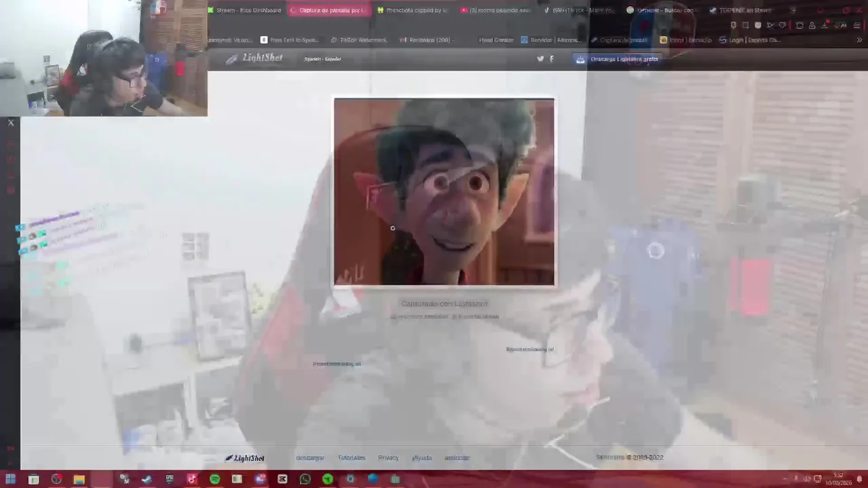Viewport: 868px width, 488px height.
Task: Open the franchota clipped browser tab
Action: pos(412,10)
